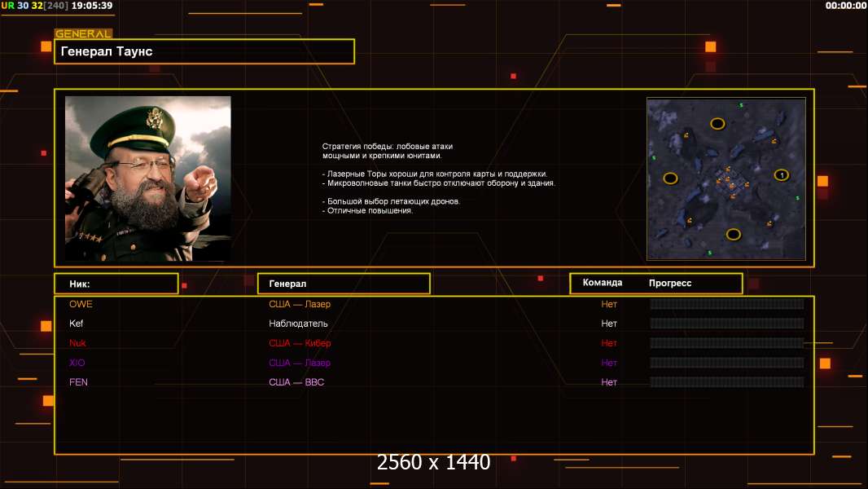Select the Генерал column header
This screenshot has width=868, height=489.
point(343,284)
